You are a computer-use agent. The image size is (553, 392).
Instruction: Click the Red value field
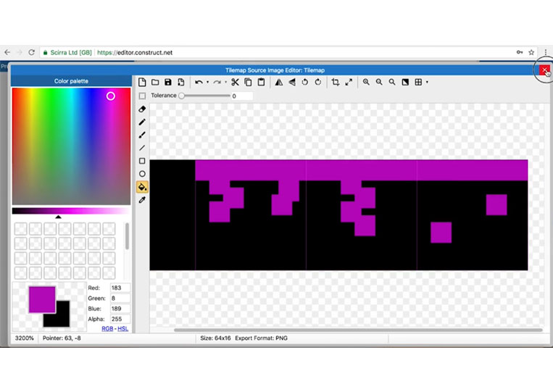(120, 288)
